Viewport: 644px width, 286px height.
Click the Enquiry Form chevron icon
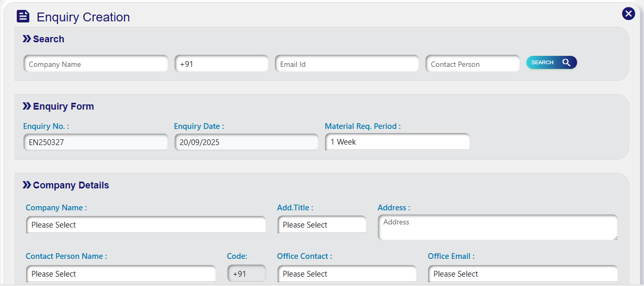pos(27,106)
